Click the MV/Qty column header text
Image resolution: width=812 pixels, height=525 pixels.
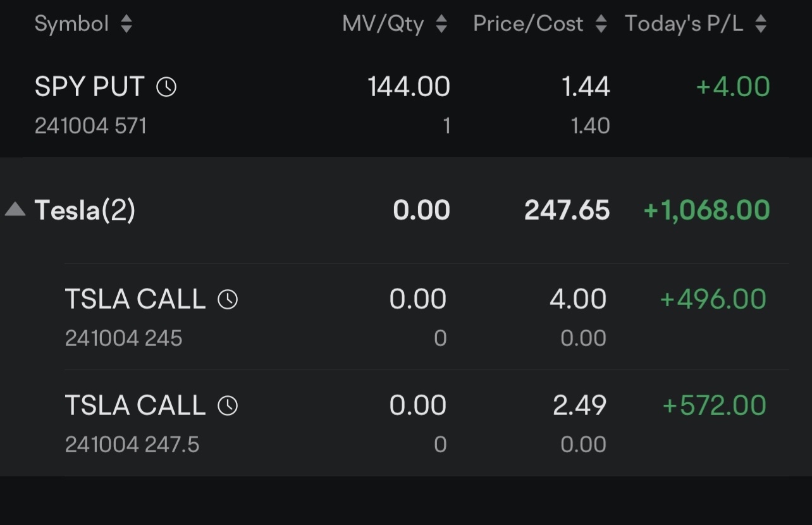383,24
